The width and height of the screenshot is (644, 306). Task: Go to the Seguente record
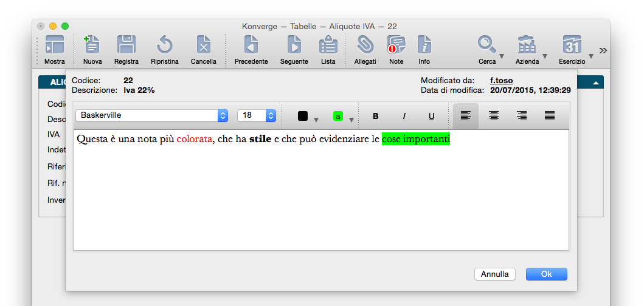pyautogui.click(x=294, y=46)
